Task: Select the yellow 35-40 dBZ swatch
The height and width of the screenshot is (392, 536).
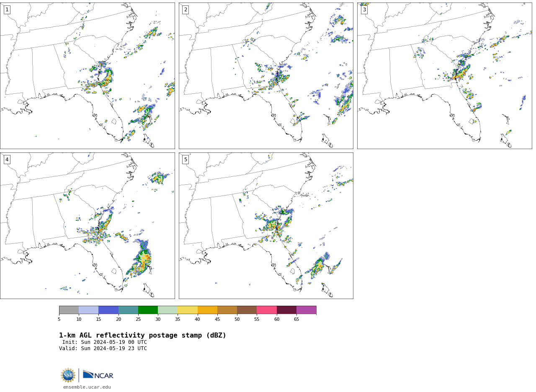Action: coord(188,310)
